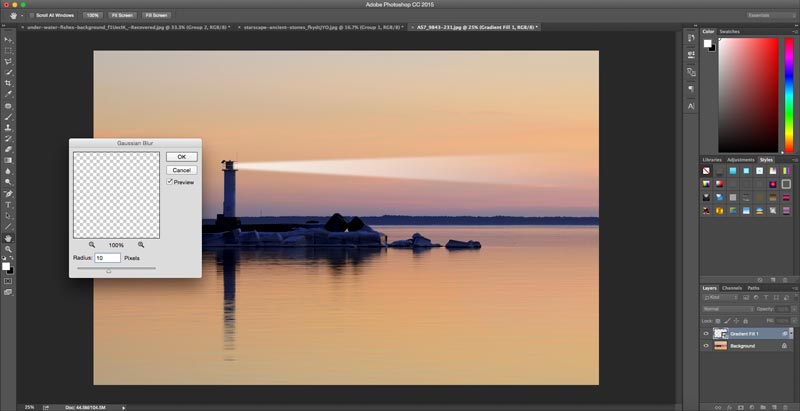The width and height of the screenshot is (800, 411).
Task: Select the Rectangular Marquee tool
Action: [8, 51]
